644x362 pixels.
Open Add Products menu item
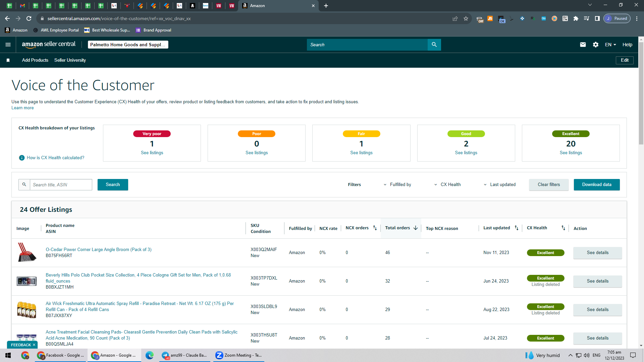35,60
